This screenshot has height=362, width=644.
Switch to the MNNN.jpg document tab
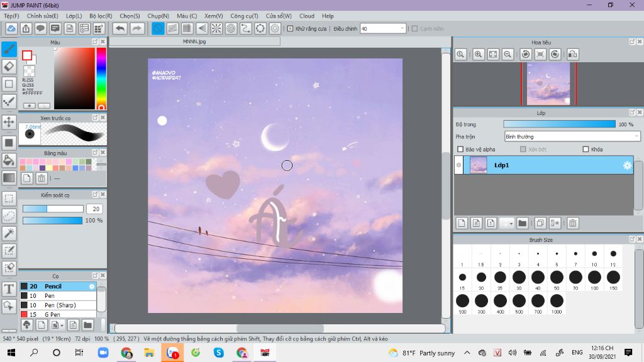[194, 41]
